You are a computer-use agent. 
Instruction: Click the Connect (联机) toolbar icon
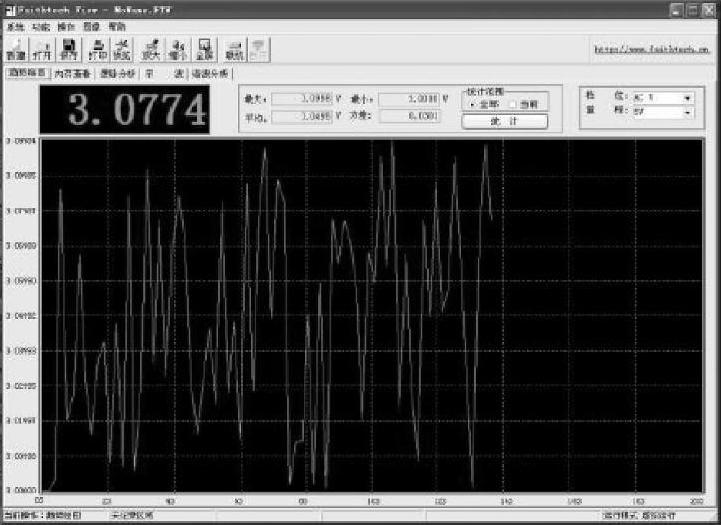click(x=234, y=49)
